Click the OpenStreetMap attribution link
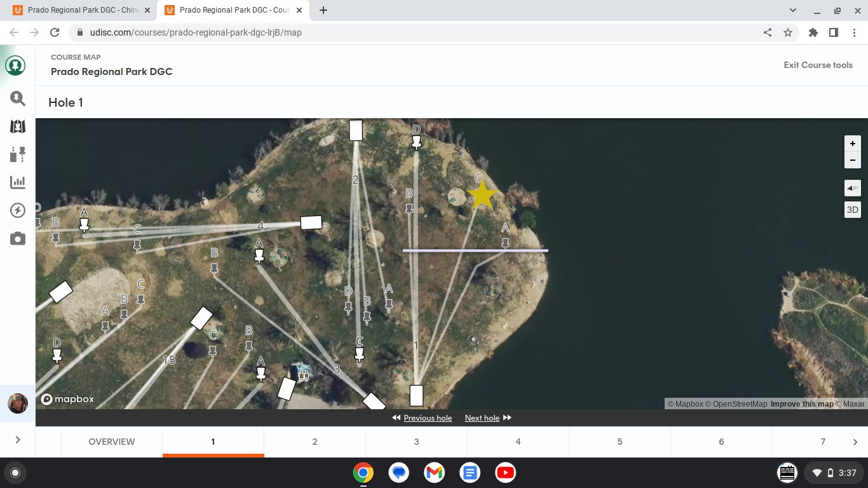The width and height of the screenshot is (868, 488). [x=736, y=404]
